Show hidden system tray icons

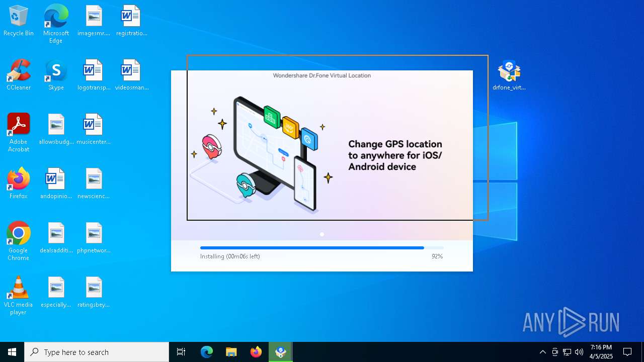[542, 352]
